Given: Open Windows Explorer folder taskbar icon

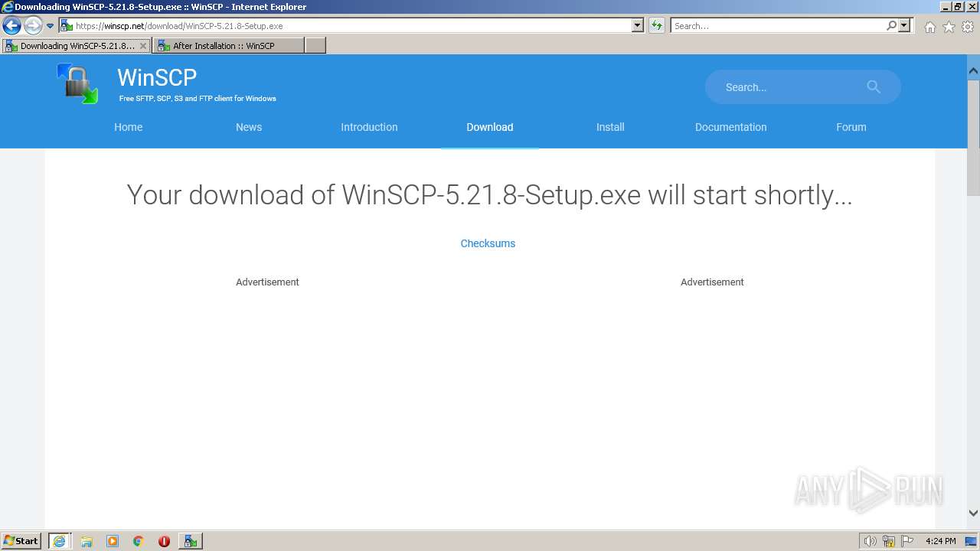Looking at the screenshot, I should click(87, 541).
